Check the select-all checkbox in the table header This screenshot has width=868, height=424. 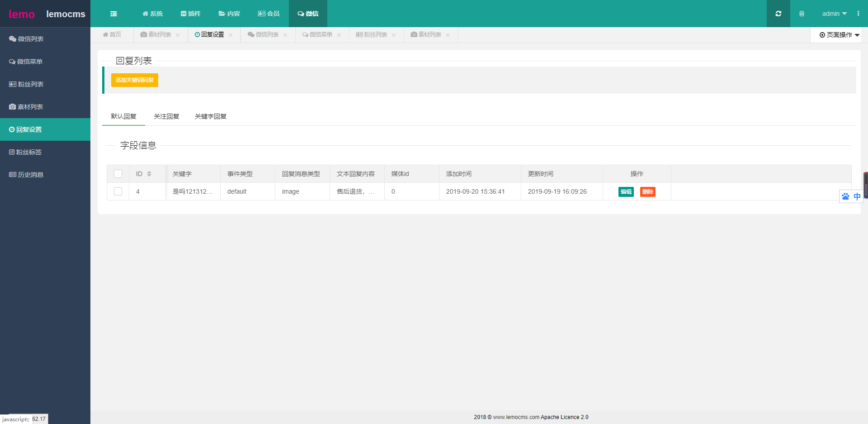pyautogui.click(x=118, y=173)
